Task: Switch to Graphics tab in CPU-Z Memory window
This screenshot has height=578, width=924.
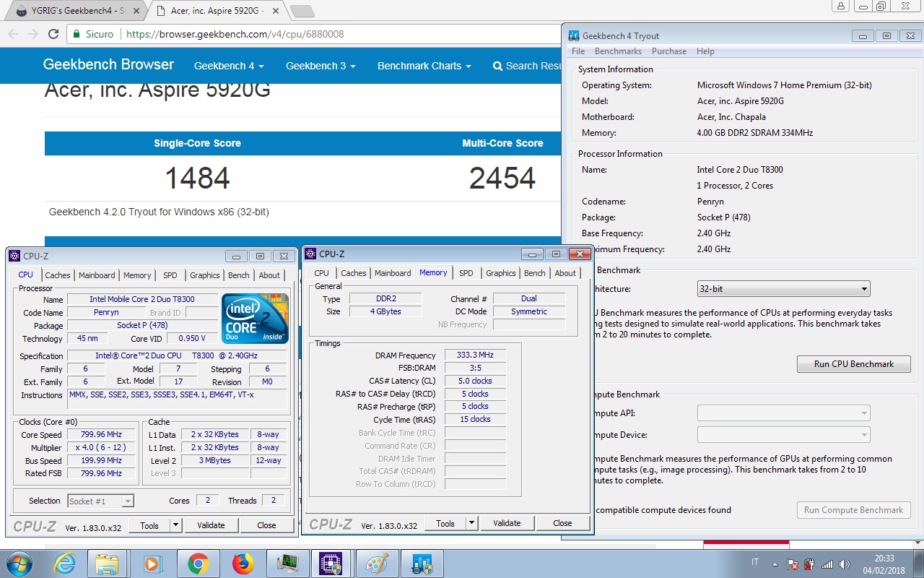Action: pyautogui.click(x=501, y=273)
